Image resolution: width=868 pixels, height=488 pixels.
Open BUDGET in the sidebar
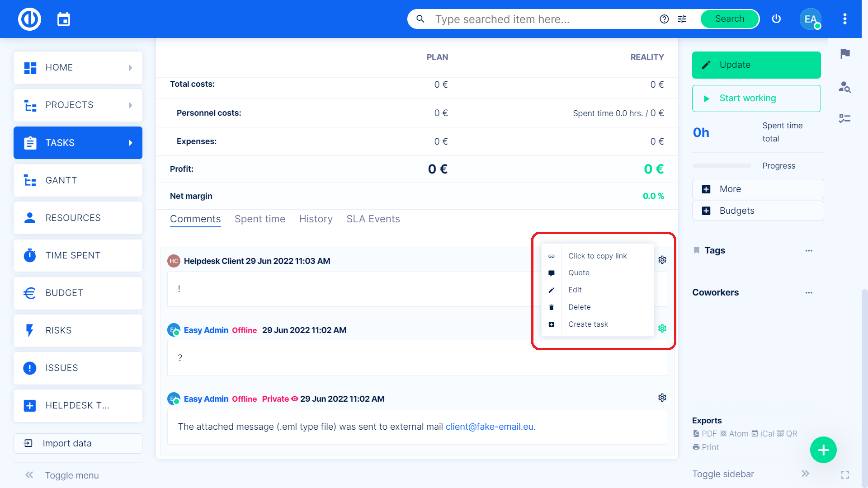(78, 293)
